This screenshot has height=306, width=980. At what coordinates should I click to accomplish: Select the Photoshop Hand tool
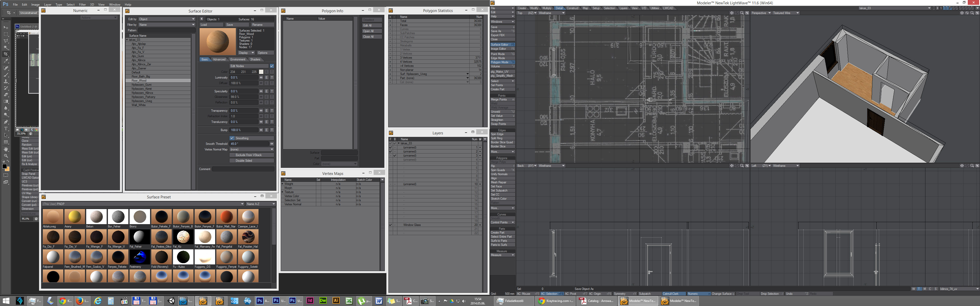(x=6, y=149)
